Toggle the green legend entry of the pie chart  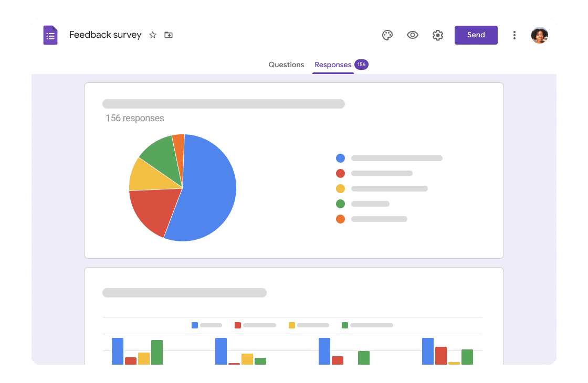click(x=340, y=204)
